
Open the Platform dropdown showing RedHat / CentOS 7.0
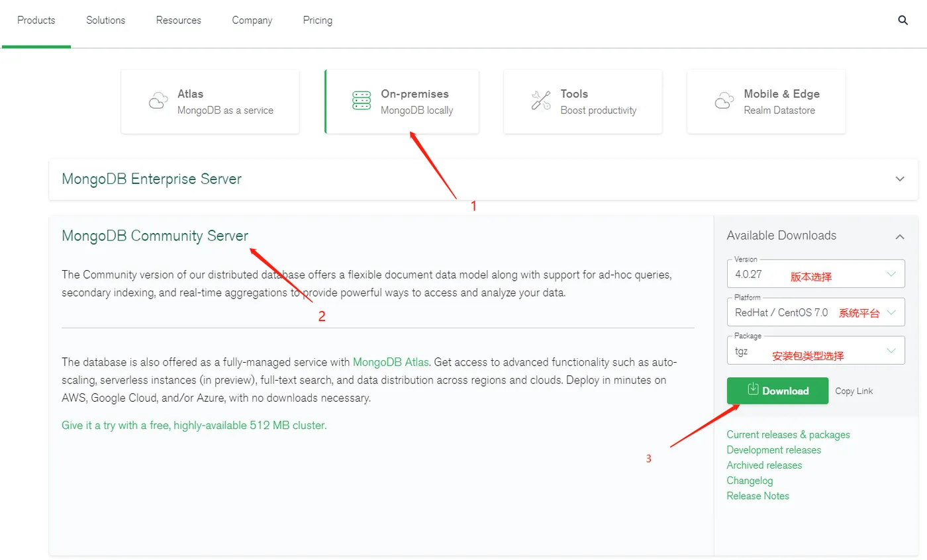(816, 312)
